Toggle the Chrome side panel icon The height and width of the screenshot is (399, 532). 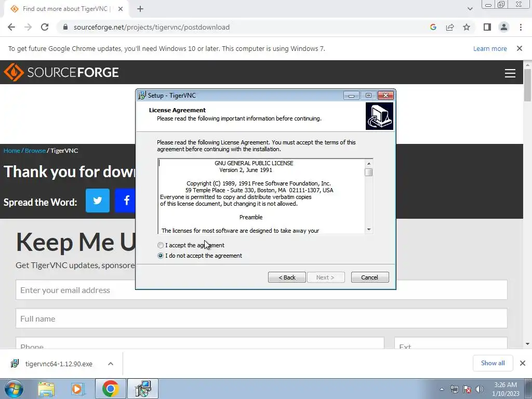click(487, 27)
